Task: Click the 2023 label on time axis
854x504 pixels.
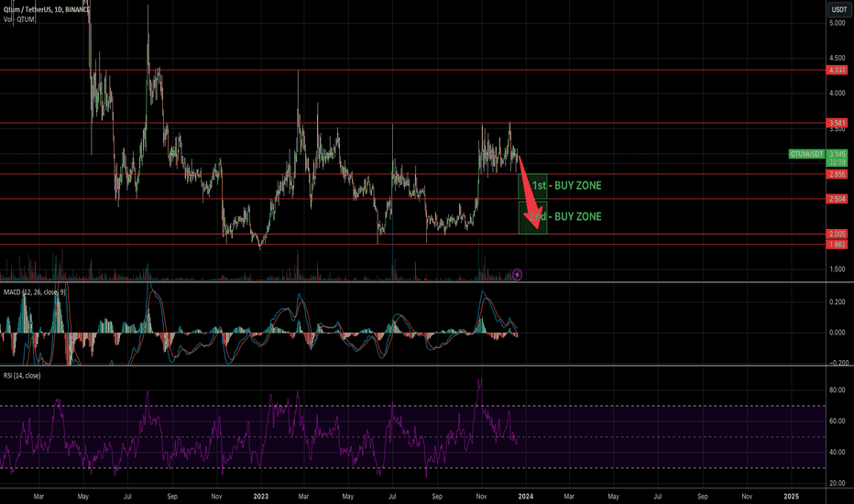Action: coord(261,497)
